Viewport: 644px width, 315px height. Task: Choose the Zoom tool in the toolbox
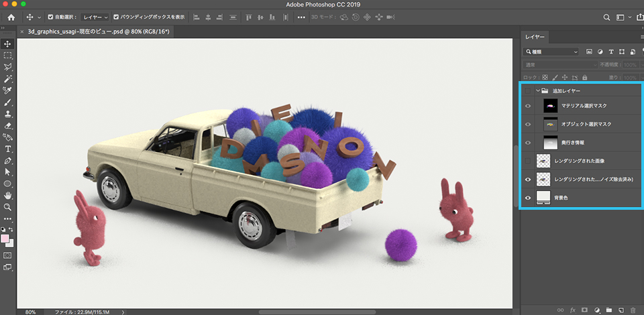click(x=8, y=207)
